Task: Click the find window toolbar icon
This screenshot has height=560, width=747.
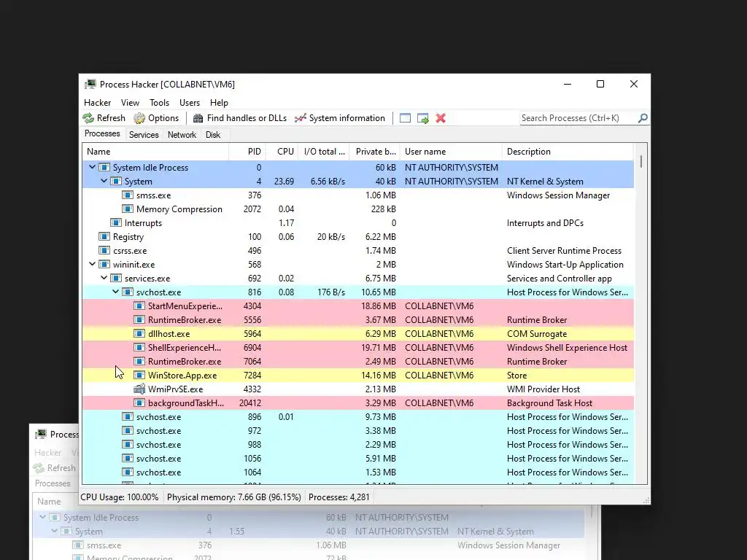Action: click(x=405, y=118)
